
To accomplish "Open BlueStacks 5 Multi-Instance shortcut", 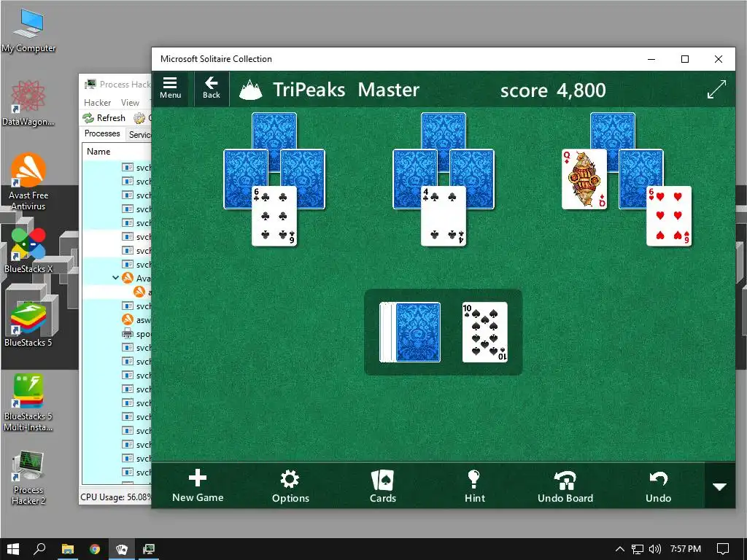I will pyautogui.click(x=28, y=402).
